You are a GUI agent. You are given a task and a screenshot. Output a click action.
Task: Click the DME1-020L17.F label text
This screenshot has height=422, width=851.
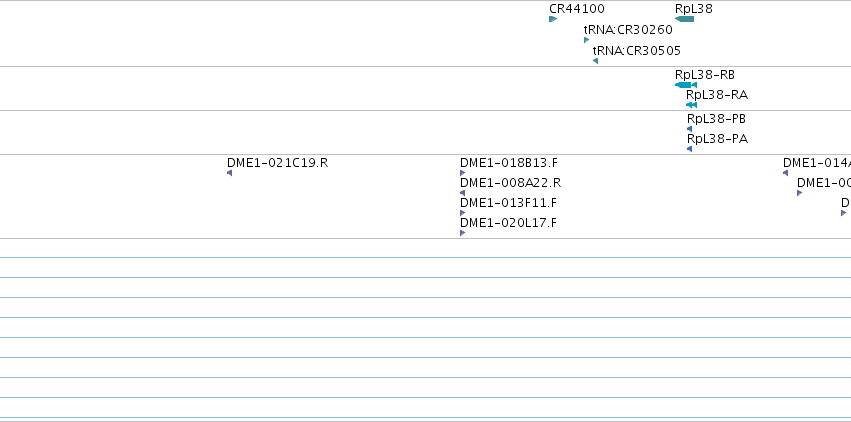click(508, 223)
